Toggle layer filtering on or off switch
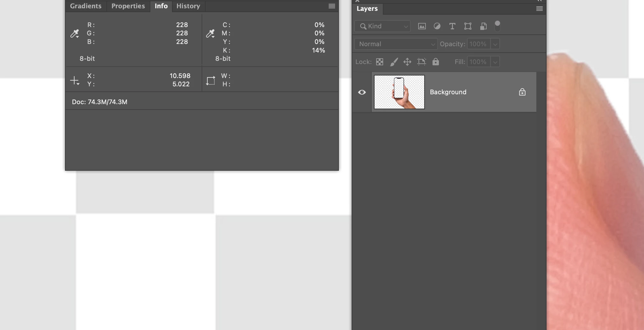Viewport: 644px width, 330px height. point(497,26)
